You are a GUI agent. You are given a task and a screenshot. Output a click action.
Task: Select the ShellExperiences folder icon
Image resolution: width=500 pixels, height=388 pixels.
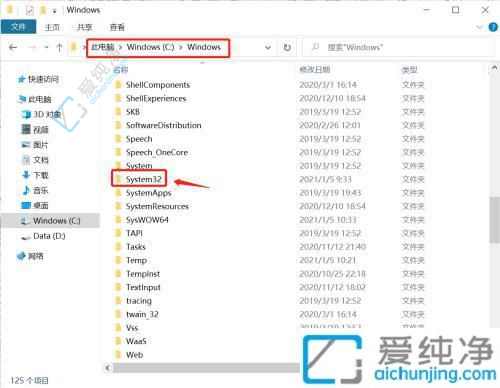click(x=118, y=98)
